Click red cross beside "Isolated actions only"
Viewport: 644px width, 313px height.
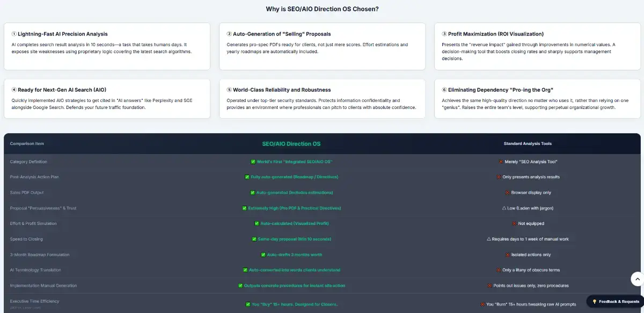(x=507, y=254)
